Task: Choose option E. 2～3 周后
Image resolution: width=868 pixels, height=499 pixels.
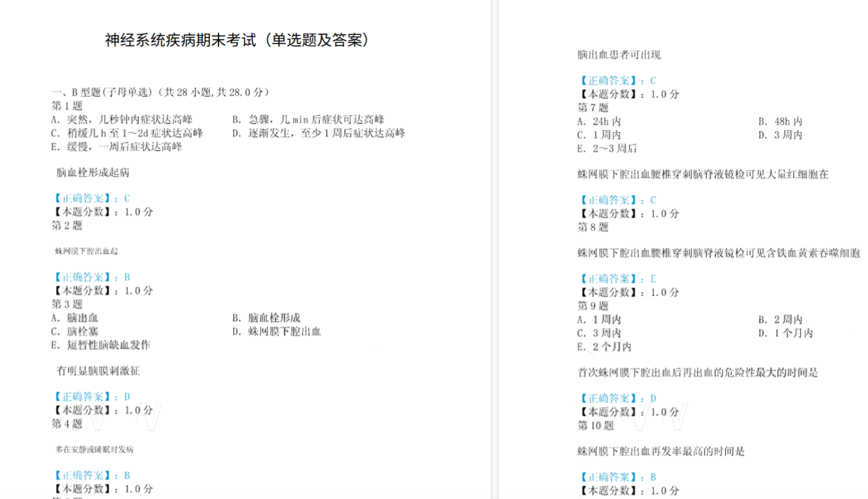Action: pyautogui.click(x=606, y=148)
